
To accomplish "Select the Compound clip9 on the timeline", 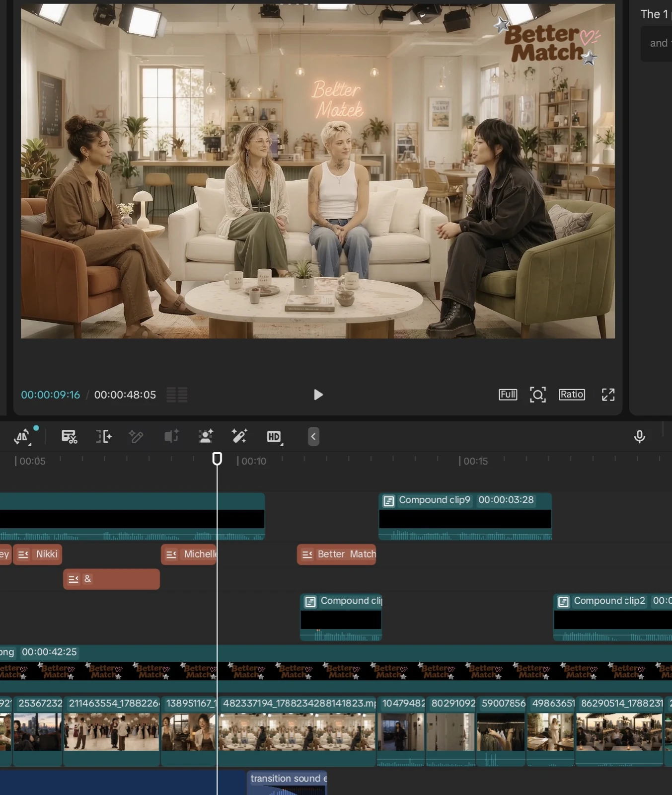I will [x=465, y=516].
